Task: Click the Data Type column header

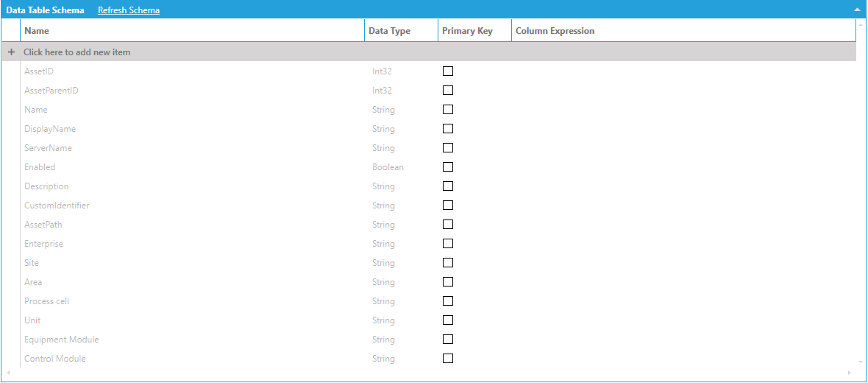Action: click(x=389, y=31)
